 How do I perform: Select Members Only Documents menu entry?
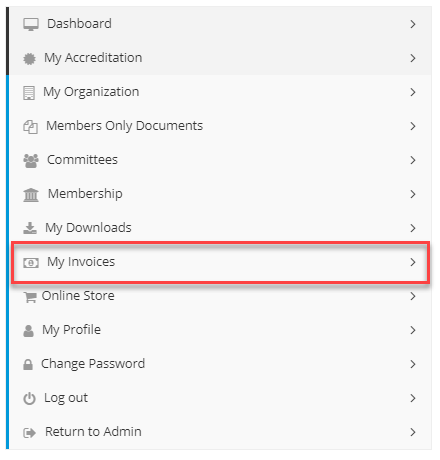(x=220, y=126)
